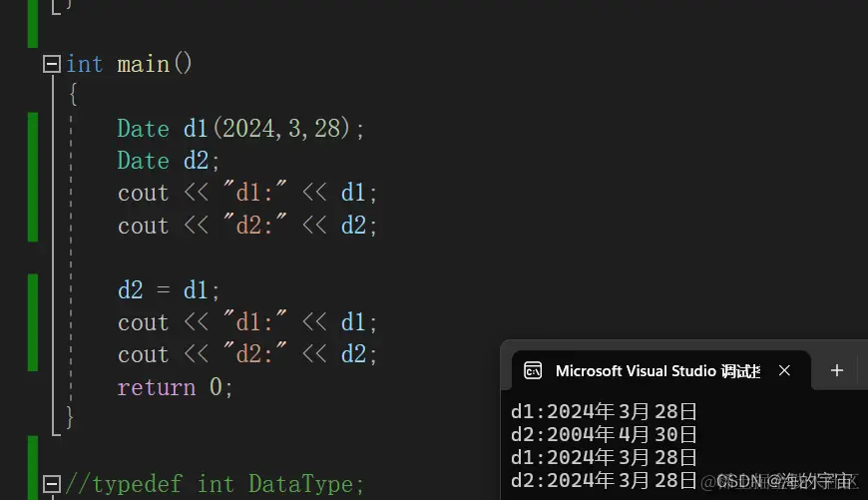Click first 'cout << "d2:" << d2;' line
This screenshot has height=500, width=868.
[x=247, y=226]
